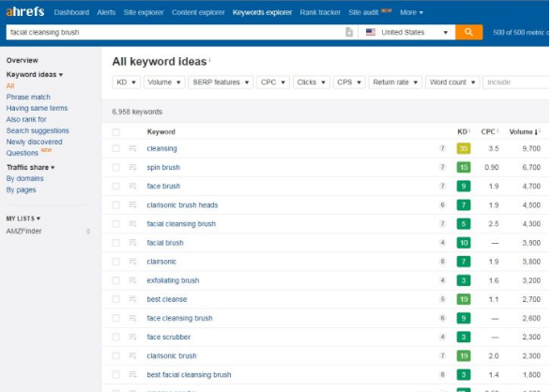This screenshot has height=392, width=551.
Task: Open list options icon for clarisonic brush row
Action: (x=132, y=355)
